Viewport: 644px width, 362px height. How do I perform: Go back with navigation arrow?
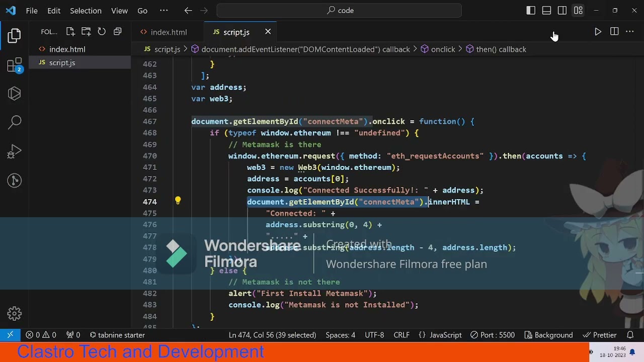(x=188, y=11)
